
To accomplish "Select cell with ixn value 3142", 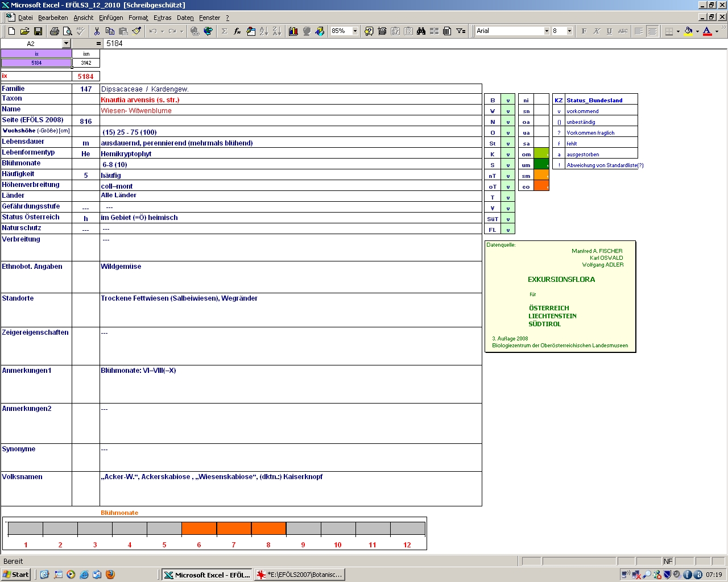I will (x=86, y=63).
